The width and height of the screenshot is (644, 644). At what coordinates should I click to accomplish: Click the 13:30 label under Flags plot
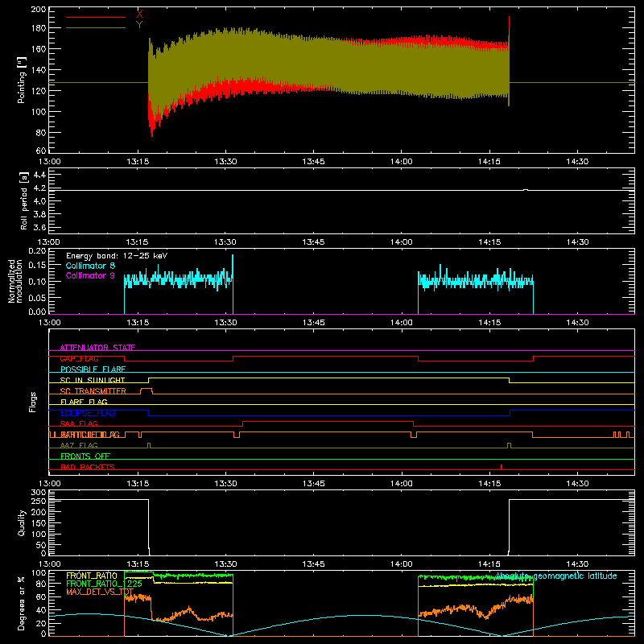[225, 484]
